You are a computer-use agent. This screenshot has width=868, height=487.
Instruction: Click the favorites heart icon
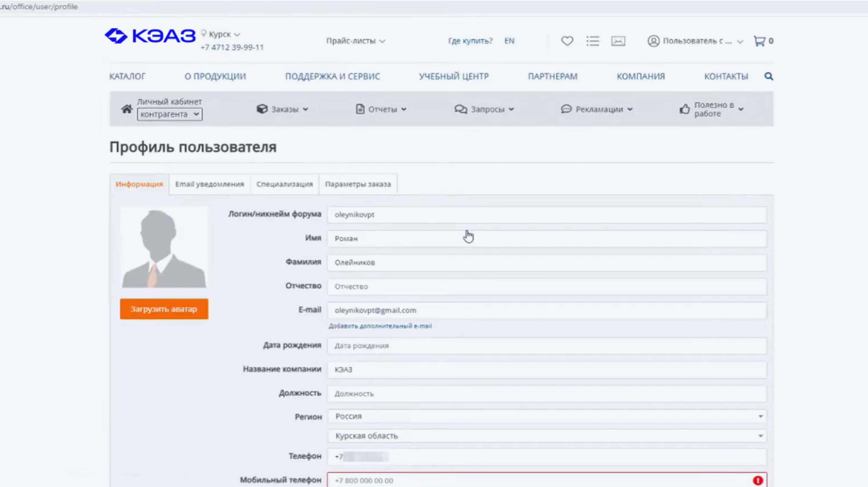[567, 41]
